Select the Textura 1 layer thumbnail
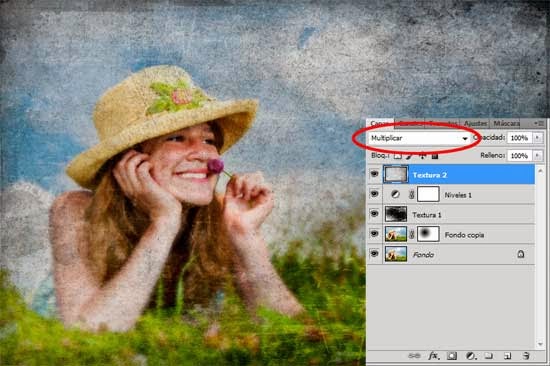This screenshot has height=366, width=550. (x=396, y=214)
